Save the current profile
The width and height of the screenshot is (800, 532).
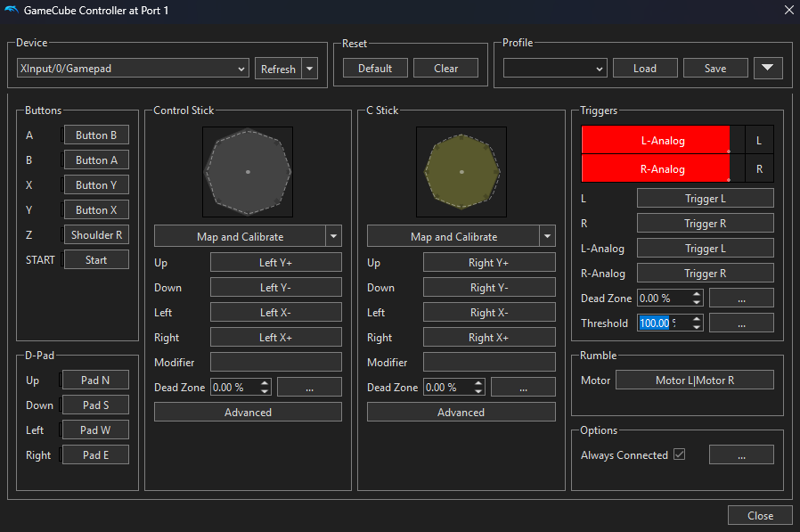click(715, 68)
